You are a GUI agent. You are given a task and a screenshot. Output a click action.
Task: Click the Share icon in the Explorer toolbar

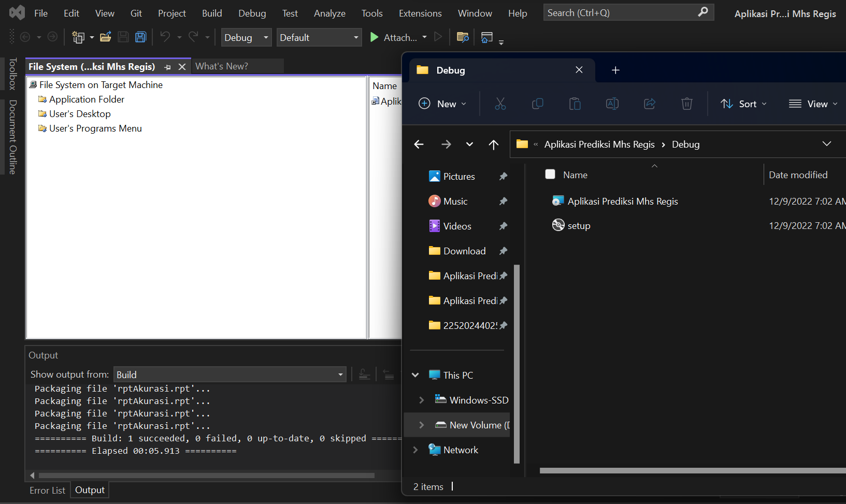click(650, 104)
